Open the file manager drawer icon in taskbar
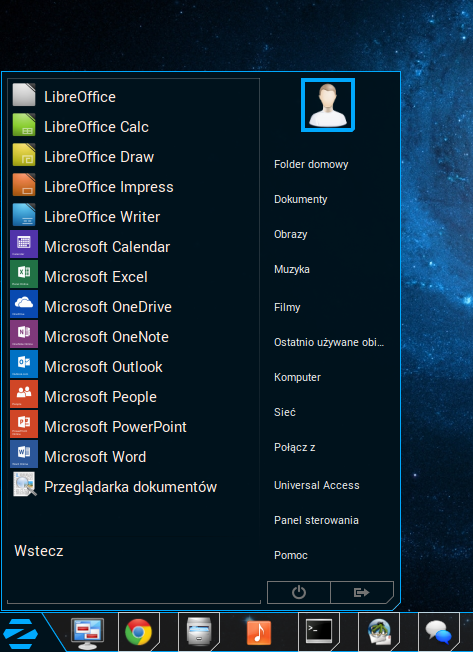The width and height of the screenshot is (473, 652). tap(199, 632)
